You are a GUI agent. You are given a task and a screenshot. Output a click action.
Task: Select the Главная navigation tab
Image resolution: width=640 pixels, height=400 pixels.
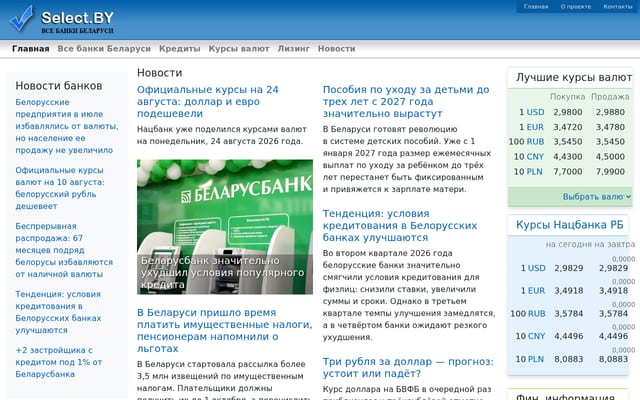(31, 49)
